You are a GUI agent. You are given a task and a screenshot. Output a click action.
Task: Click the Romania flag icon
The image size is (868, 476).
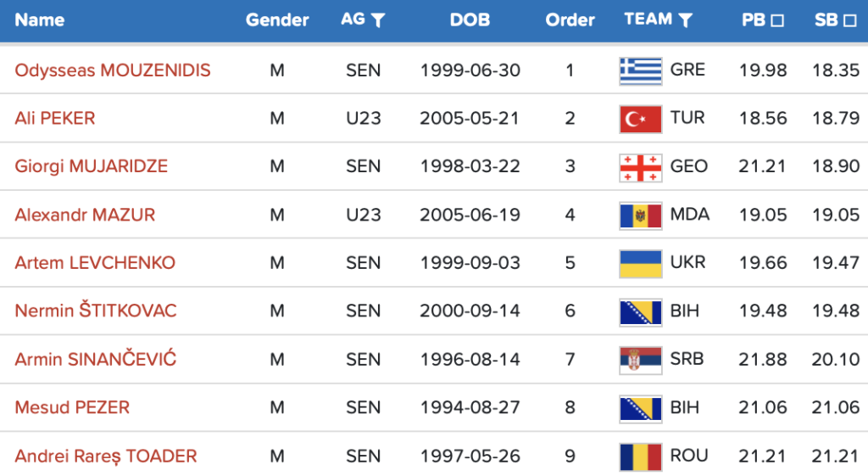click(640, 456)
